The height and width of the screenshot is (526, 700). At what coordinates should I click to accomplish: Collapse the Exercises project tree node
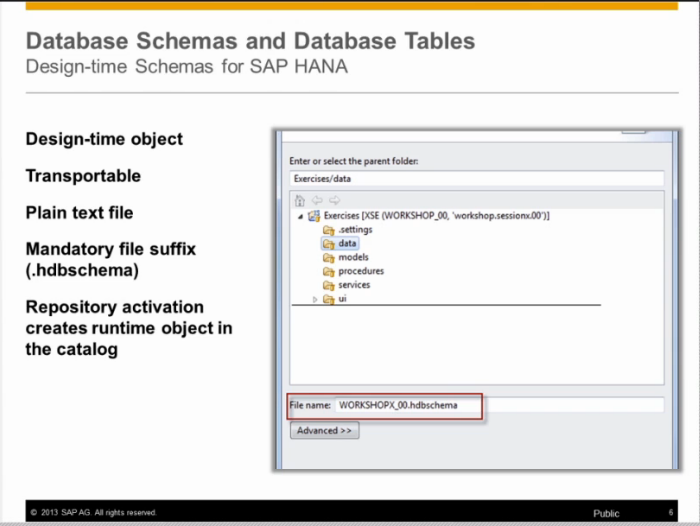[x=301, y=217]
